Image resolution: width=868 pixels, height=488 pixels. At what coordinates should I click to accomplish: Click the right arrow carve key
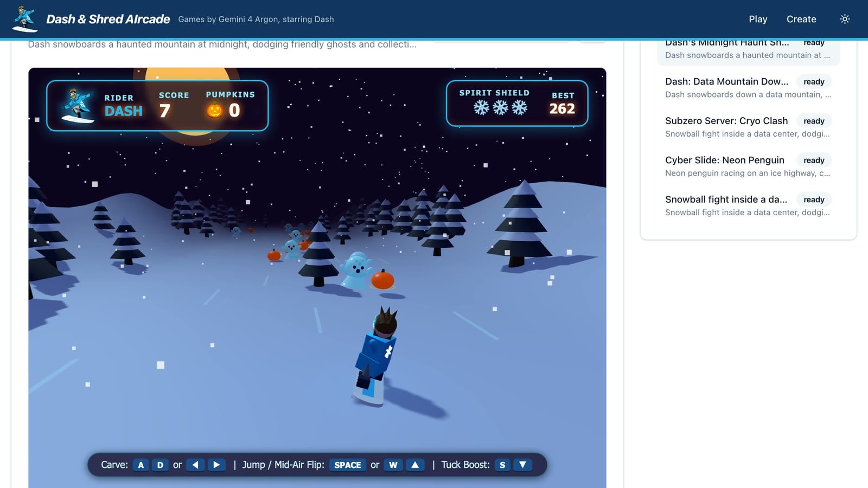(216, 465)
